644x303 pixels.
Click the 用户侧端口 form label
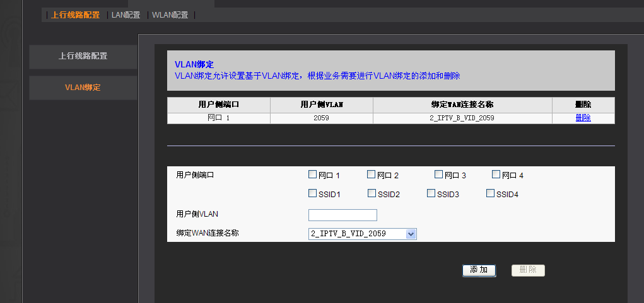coord(195,175)
